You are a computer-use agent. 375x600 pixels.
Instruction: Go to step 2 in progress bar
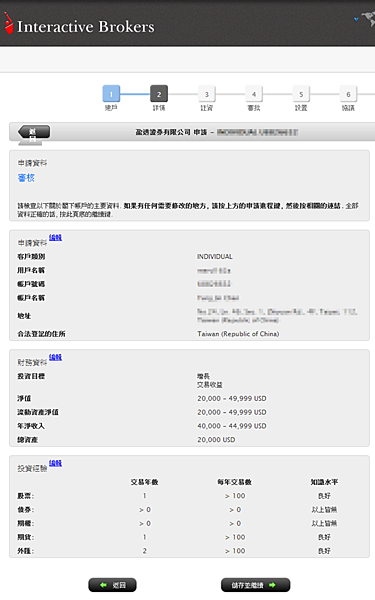[159, 94]
